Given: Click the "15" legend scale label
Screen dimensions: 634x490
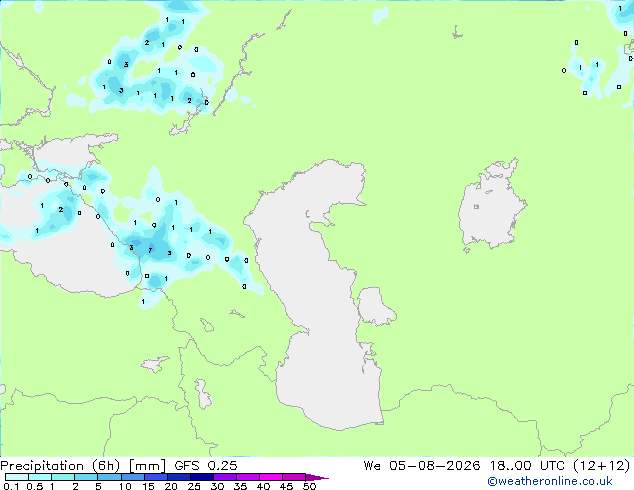Looking at the screenshot, I should [148, 486].
